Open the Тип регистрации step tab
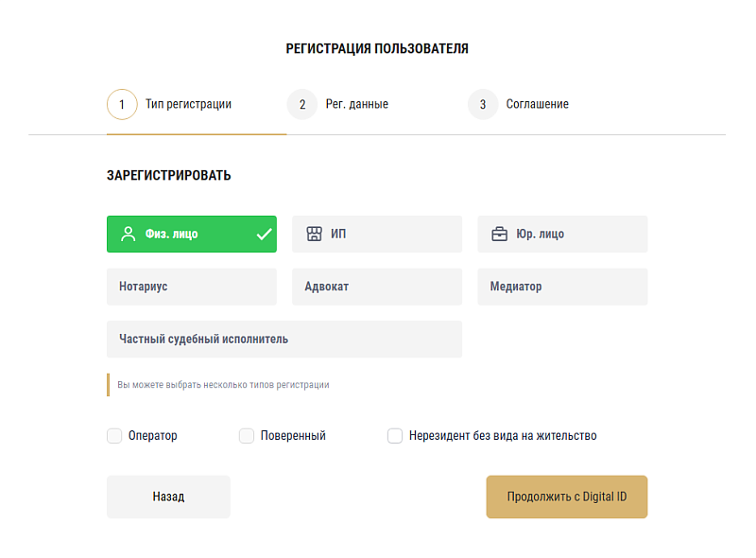The image size is (756, 558). (188, 104)
